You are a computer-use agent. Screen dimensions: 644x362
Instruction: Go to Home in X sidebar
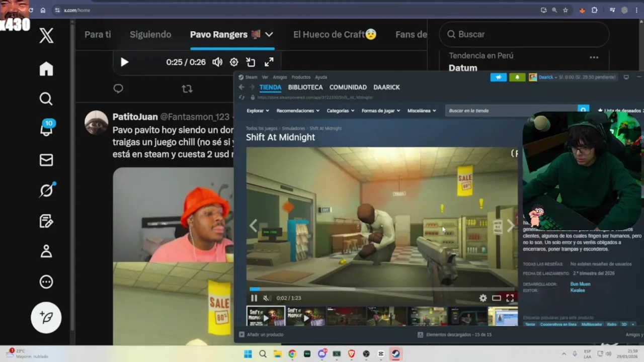tap(46, 69)
